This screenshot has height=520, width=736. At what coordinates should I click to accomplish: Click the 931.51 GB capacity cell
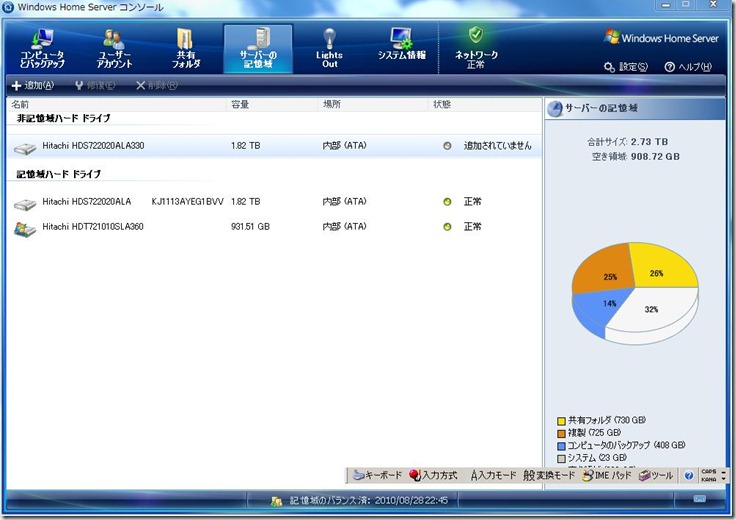coord(250,227)
